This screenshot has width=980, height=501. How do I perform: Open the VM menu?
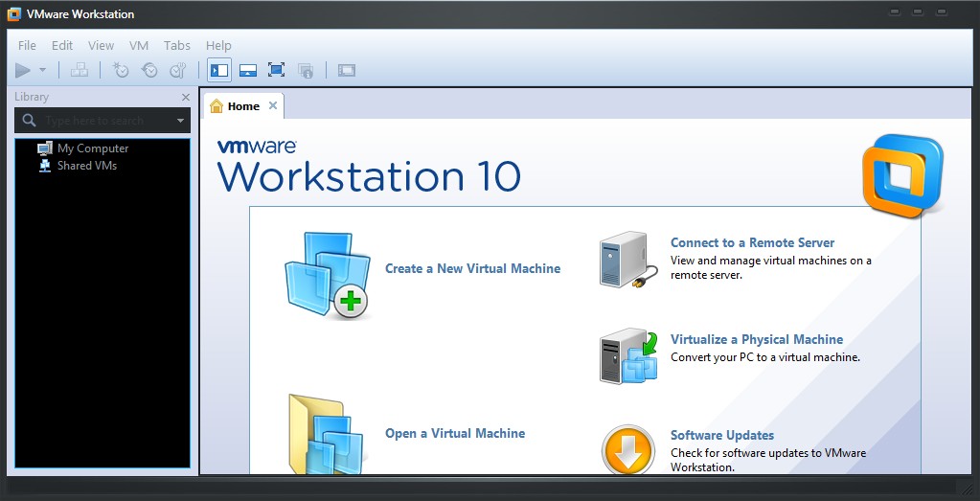[x=139, y=46]
